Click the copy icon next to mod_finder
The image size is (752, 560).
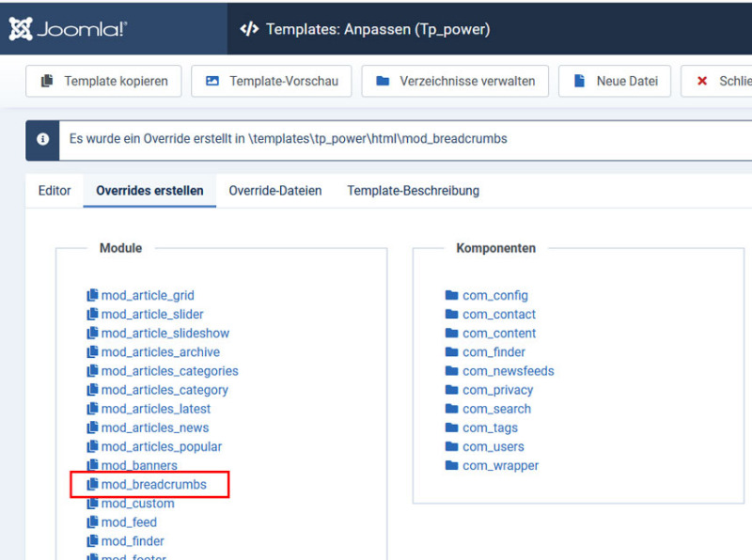pos(92,541)
